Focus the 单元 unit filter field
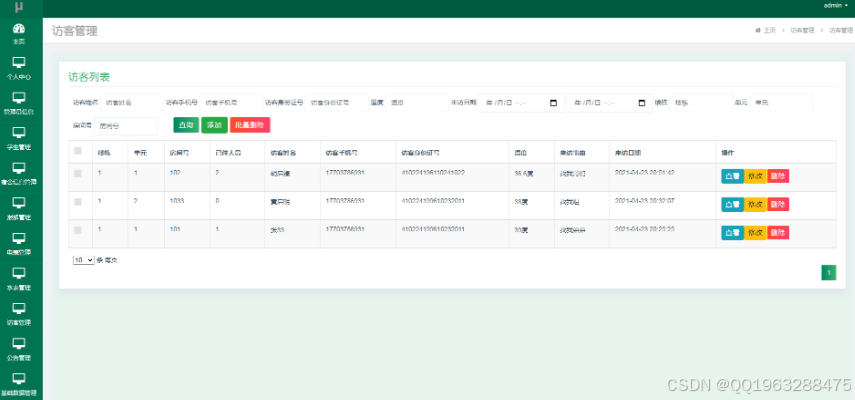This screenshot has height=400, width=855. (x=781, y=102)
